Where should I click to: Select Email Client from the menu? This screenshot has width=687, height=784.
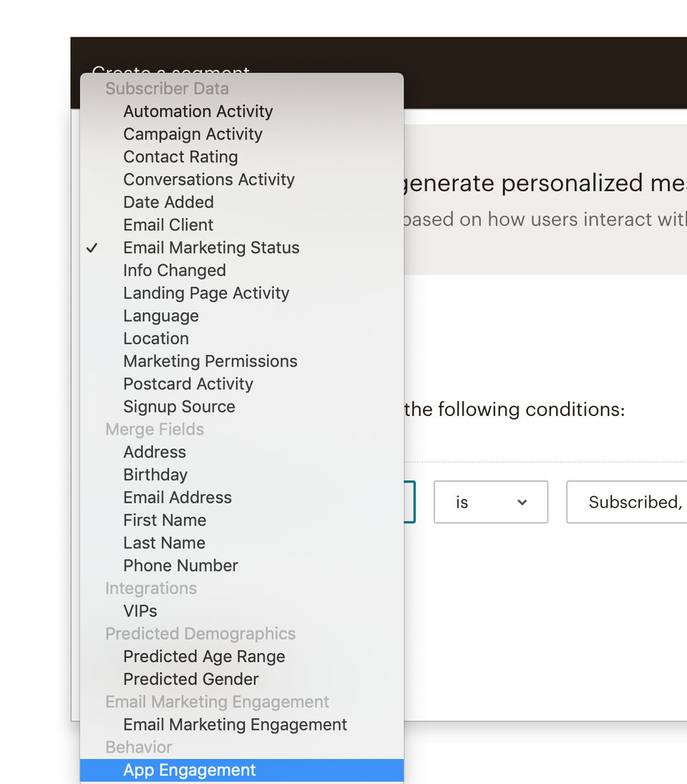(168, 225)
